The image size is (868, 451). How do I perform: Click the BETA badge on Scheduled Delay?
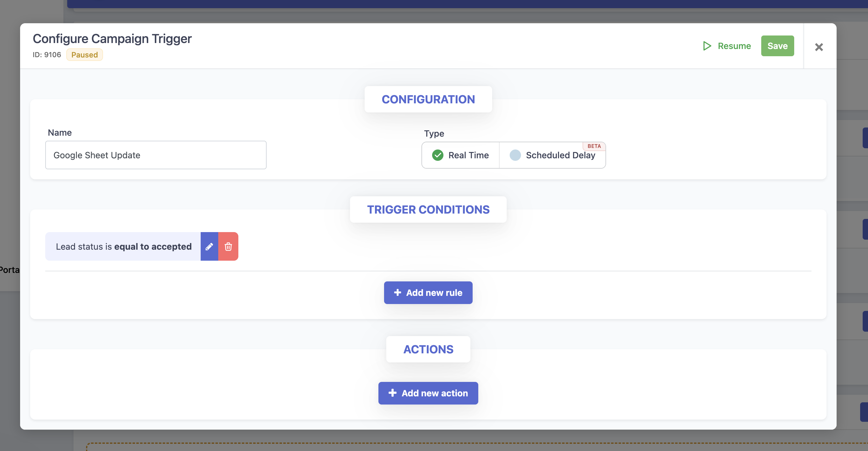594,146
